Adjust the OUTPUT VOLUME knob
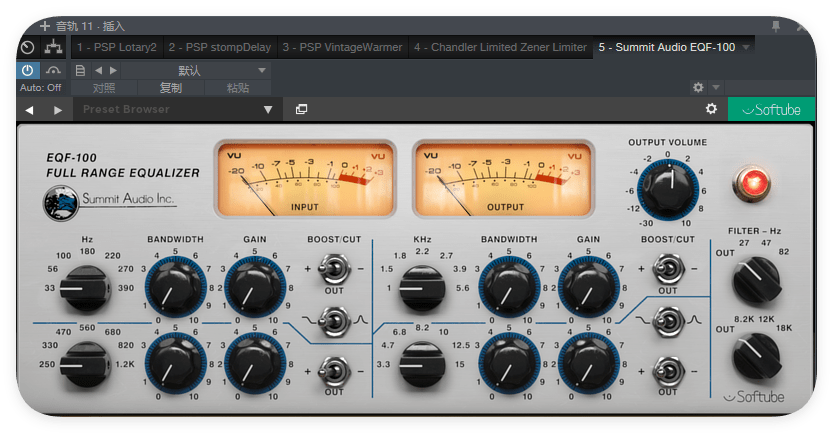833x433 pixels. (667, 189)
